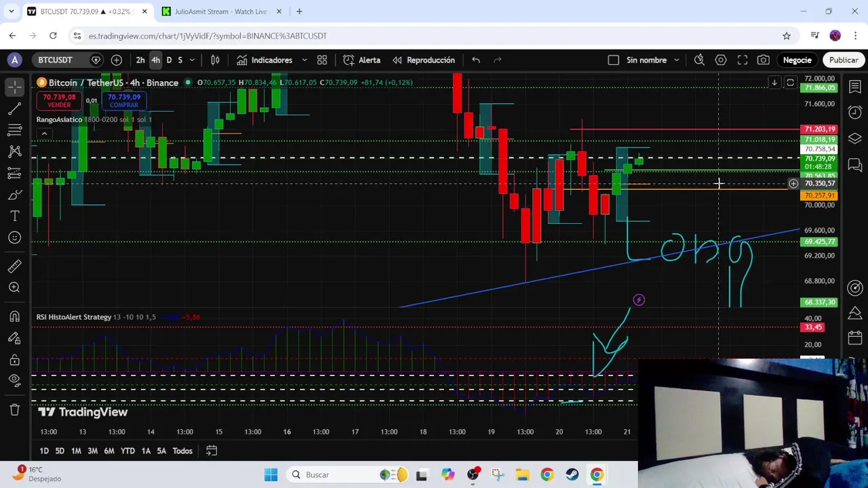Select the 5D date range
Image resolution: width=868 pixels, height=488 pixels.
(60, 451)
